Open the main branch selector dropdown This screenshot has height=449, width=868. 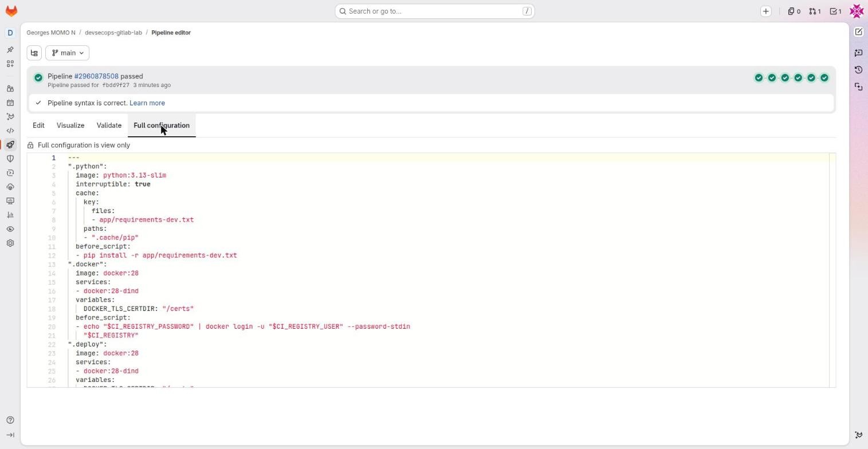68,53
